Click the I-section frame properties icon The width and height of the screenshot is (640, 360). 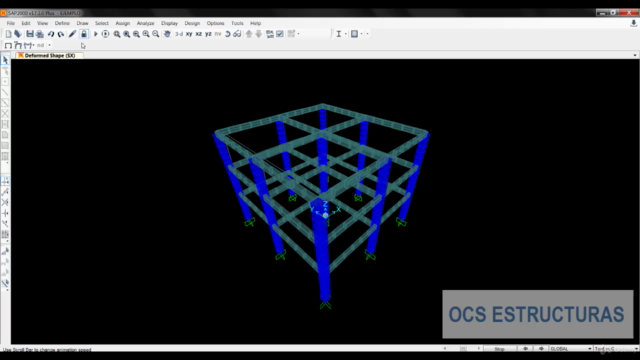tap(339, 34)
